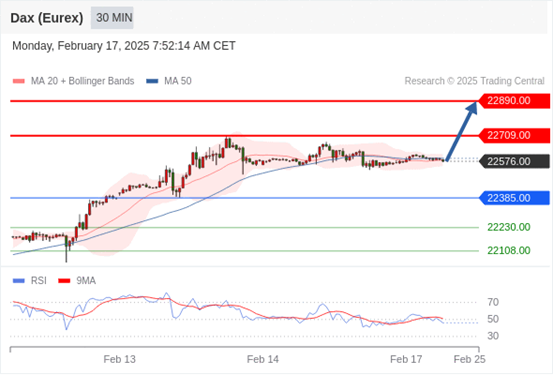Toggle the 9MA red legend marker

point(64,281)
